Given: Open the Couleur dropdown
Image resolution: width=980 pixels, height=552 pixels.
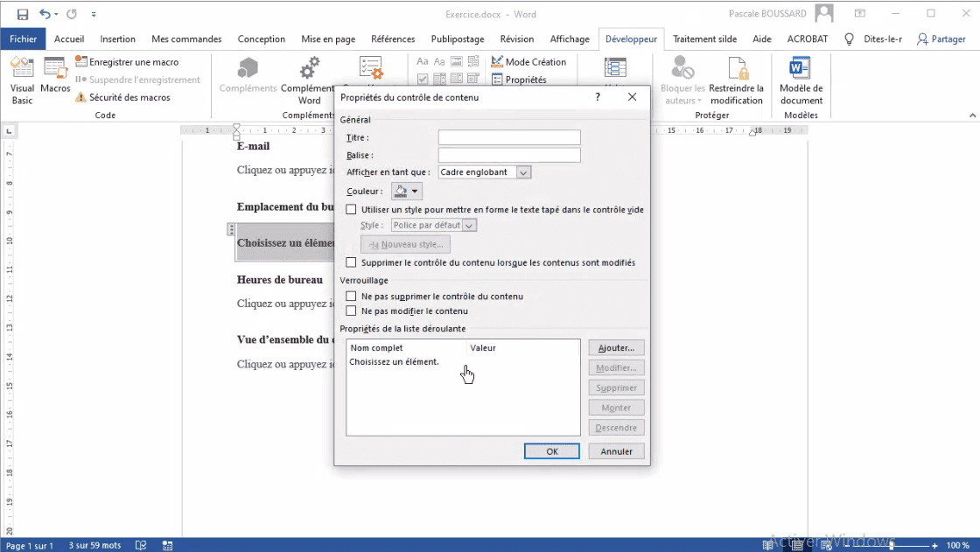Looking at the screenshot, I should (x=414, y=191).
